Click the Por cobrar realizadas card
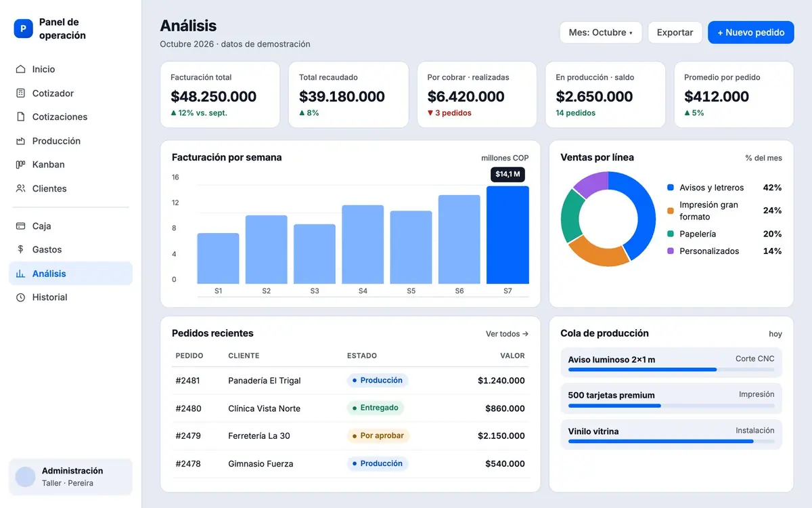 [477, 95]
